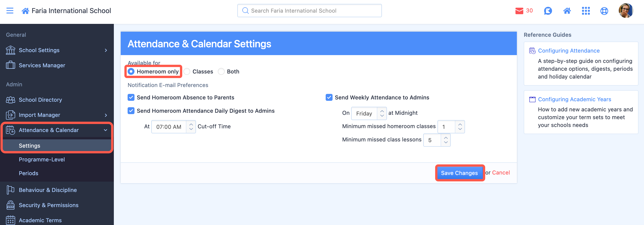
Task: Click the help lifebuoy icon
Action: [604, 11]
